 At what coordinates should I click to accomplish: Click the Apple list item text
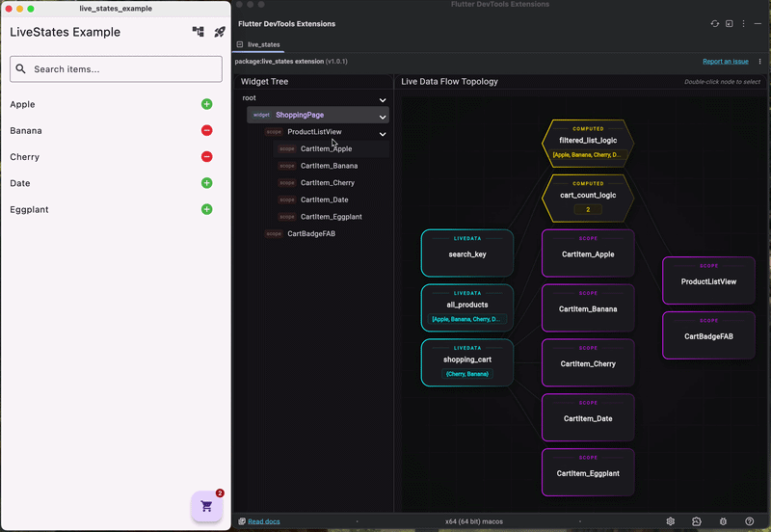tap(22, 104)
